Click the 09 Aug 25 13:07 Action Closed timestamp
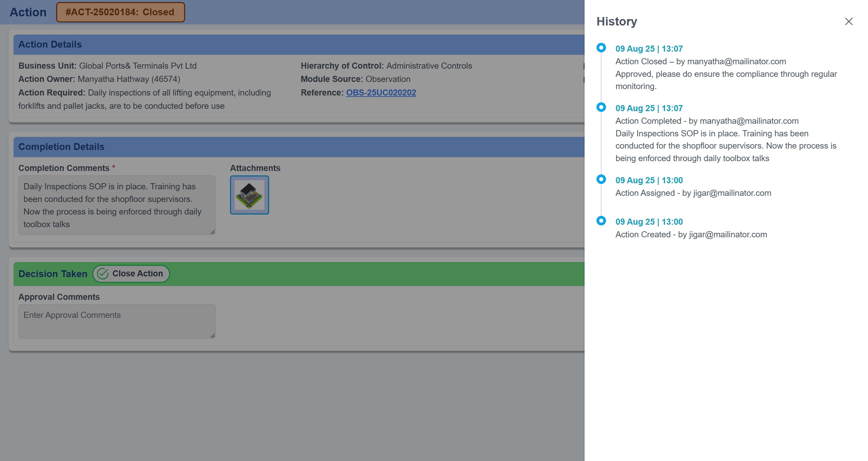868x461 pixels. coord(649,49)
